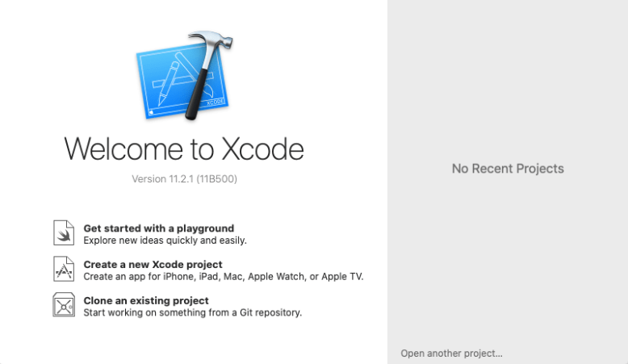Select Get started with a playground
Screen dimensions: 628x364
158,228
